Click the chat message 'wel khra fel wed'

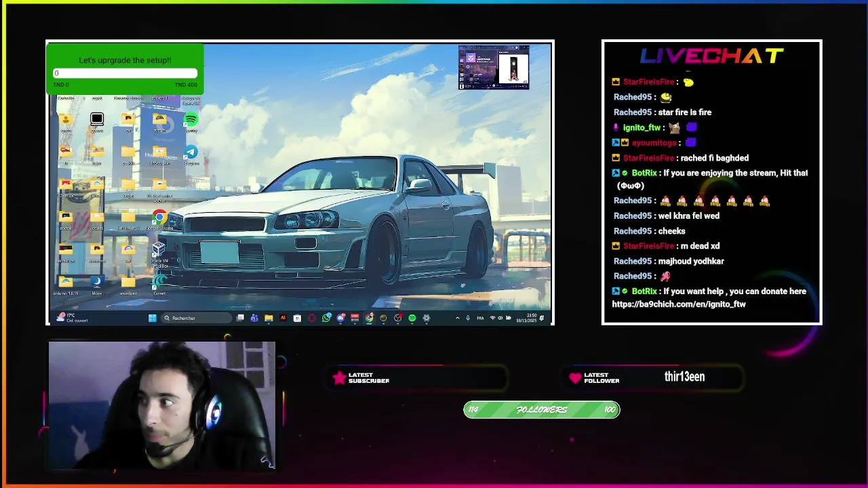(x=689, y=216)
